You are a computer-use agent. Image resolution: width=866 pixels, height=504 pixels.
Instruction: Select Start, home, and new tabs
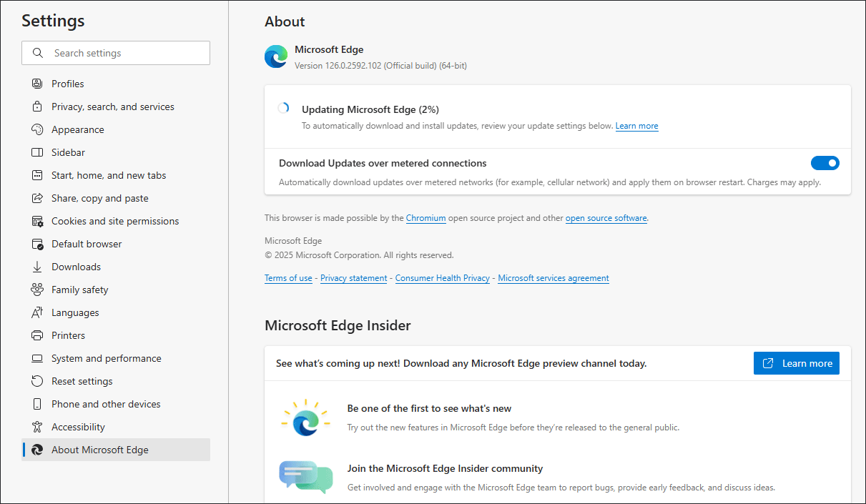(x=116, y=175)
